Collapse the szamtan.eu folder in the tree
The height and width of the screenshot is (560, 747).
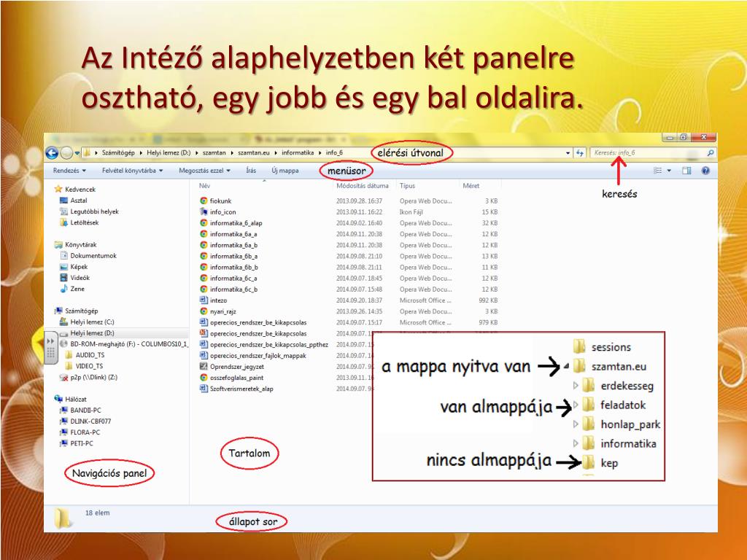pos(566,366)
